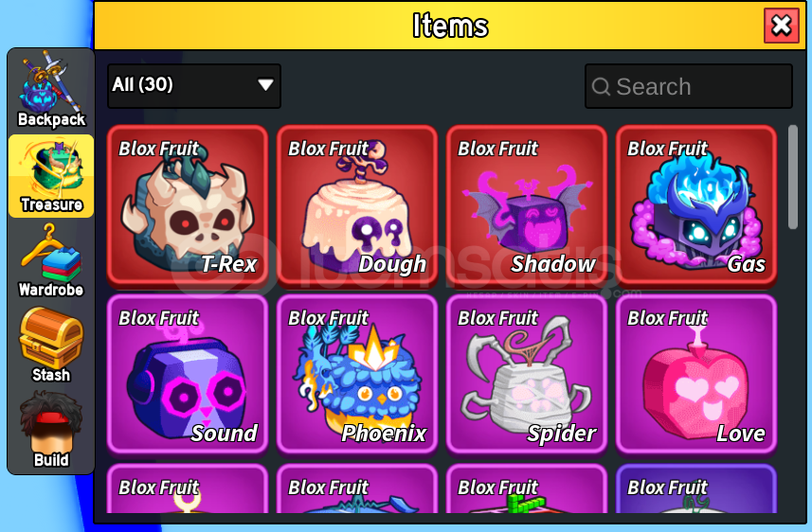Pick the Gas Blox Fruit
This screenshot has width=812, height=532.
tap(696, 204)
